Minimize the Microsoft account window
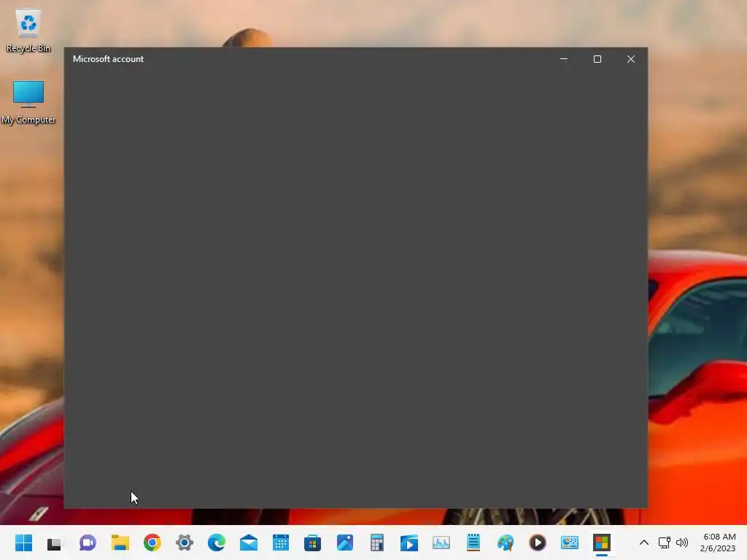 pyautogui.click(x=564, y=59)
